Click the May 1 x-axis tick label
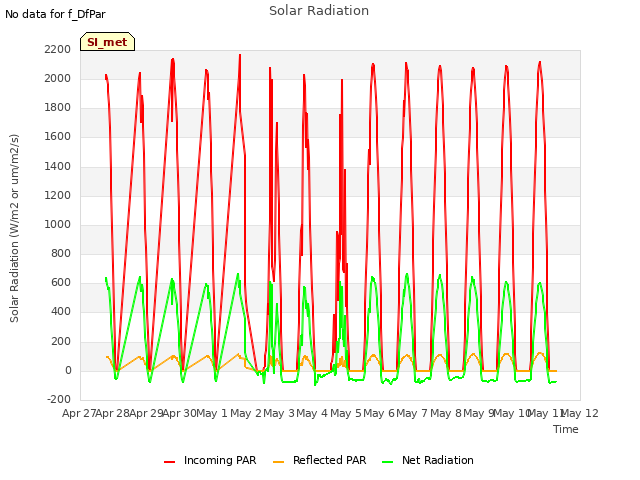The height and width of the screenshot is (480, 640). [211, 413]
